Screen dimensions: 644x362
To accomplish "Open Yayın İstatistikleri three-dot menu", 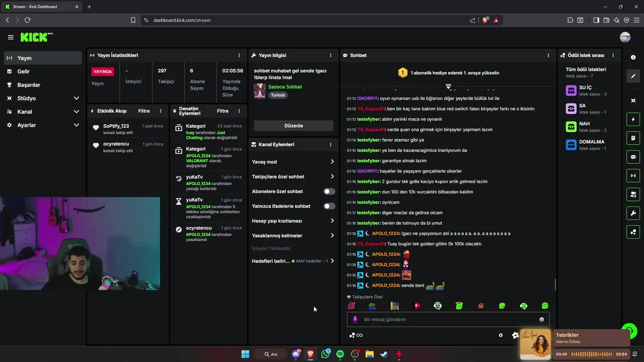I will click(x=239, y=55).
